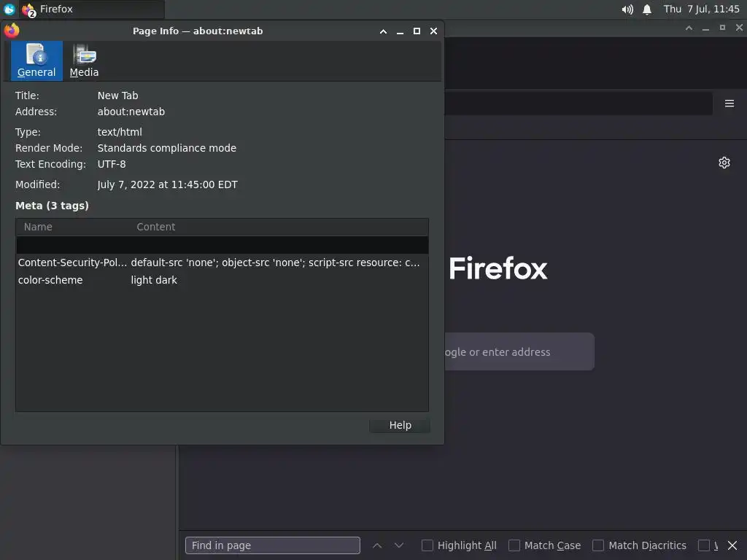Viewport: 747px width, 560px height.
Task: Shade the Page Info window with up arrow
Action: tap(383, 31)
